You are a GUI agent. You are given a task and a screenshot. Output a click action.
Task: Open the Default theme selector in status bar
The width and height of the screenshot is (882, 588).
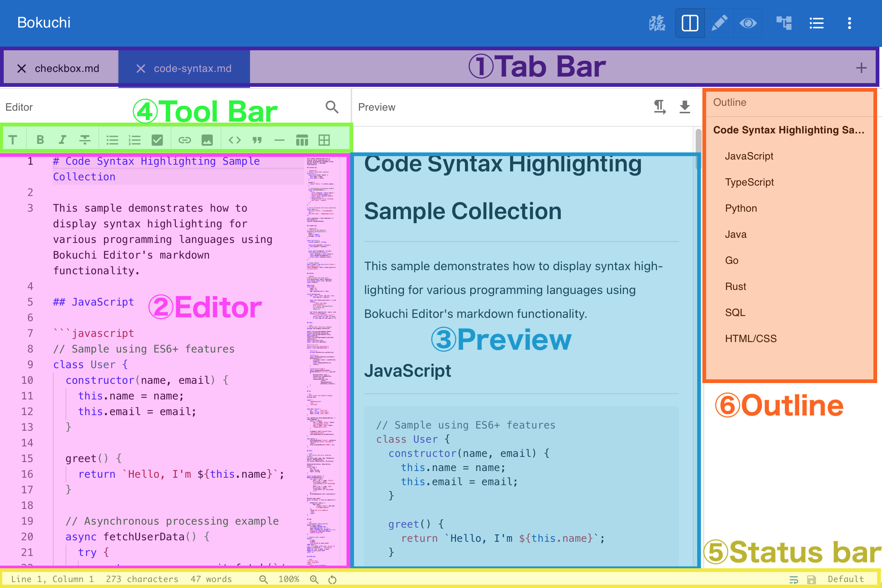pos(845,579)
